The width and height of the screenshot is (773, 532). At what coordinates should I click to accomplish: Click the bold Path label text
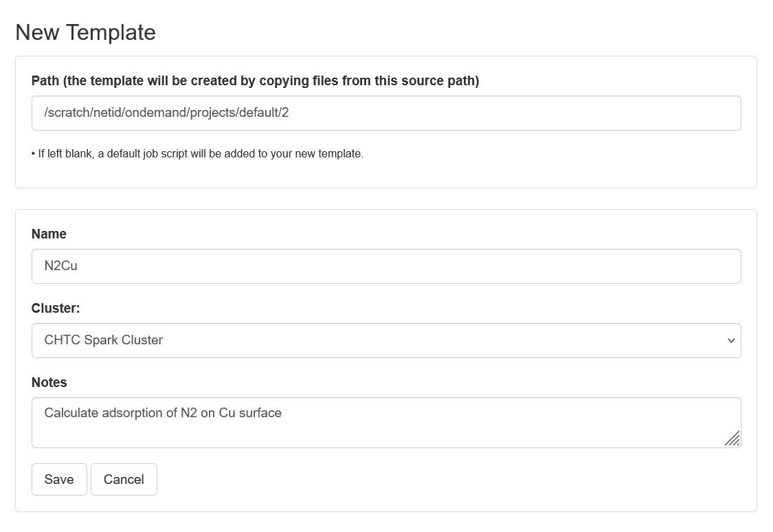(x=255, y=81)
